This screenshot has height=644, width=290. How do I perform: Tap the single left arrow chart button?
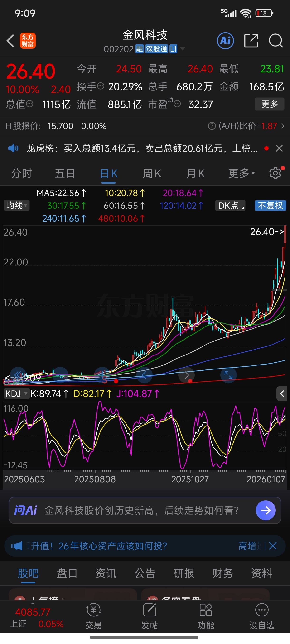(144, 375)
